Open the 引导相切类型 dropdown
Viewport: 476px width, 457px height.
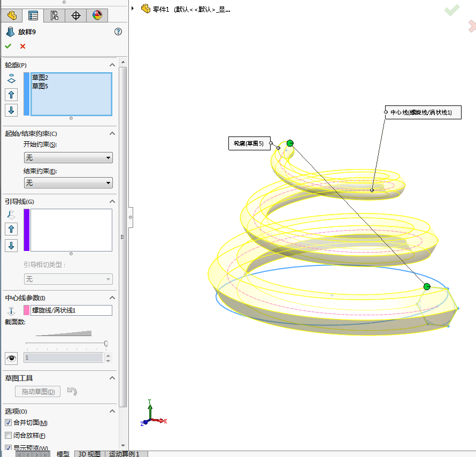(x=68, y=279)
